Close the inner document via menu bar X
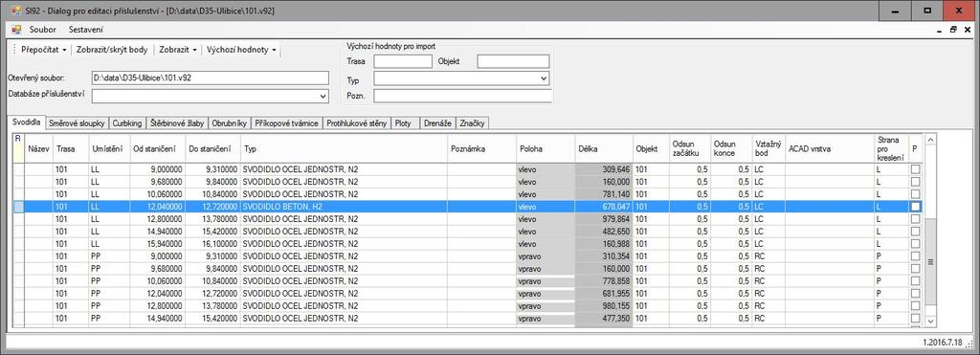The height and width of the screenshot is (355, 980). [967, 30]
